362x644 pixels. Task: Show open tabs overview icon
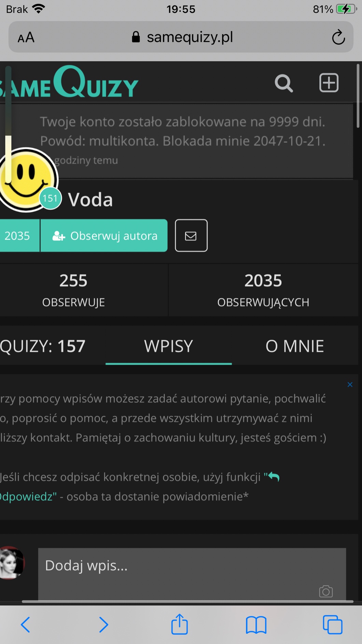(333, 625)
